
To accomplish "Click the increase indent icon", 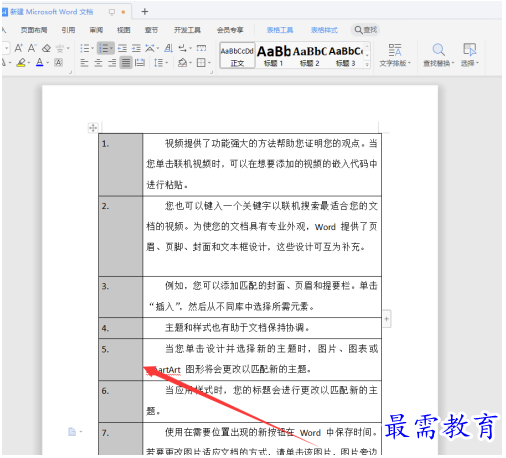I will [x=136, y=48].
